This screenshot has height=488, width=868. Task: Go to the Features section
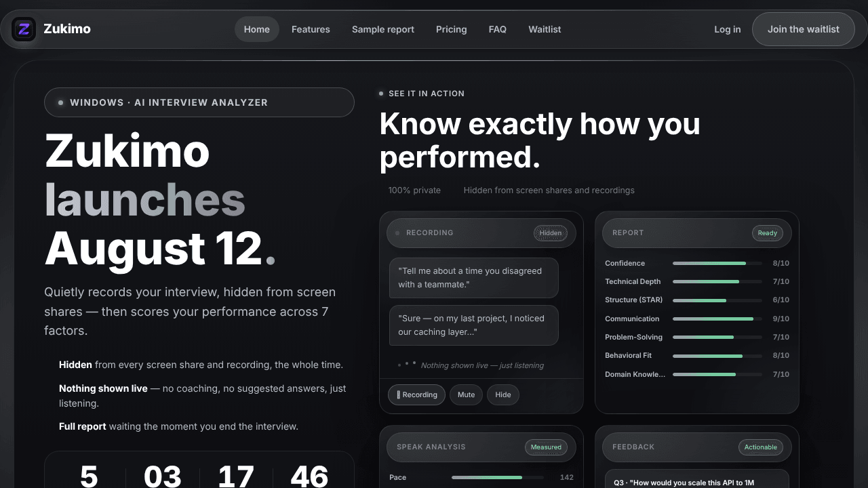[x=311, y=29]
